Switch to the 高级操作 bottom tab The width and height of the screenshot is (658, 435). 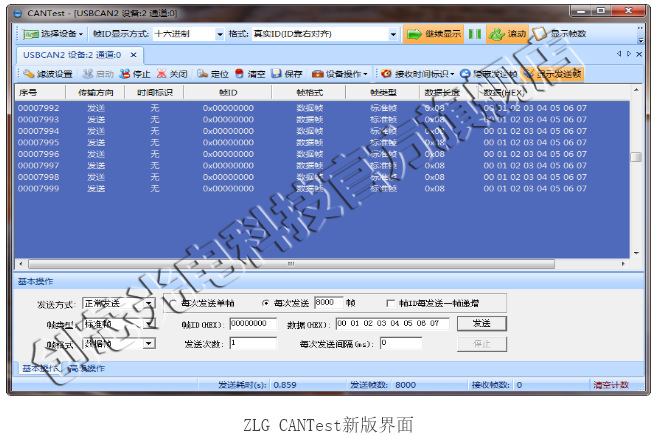(87, 368)
